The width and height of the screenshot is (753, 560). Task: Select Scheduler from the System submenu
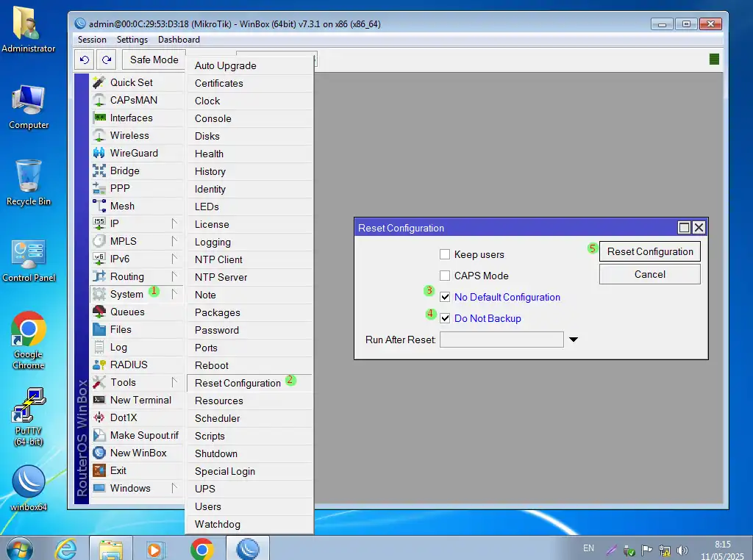[217, 418]
